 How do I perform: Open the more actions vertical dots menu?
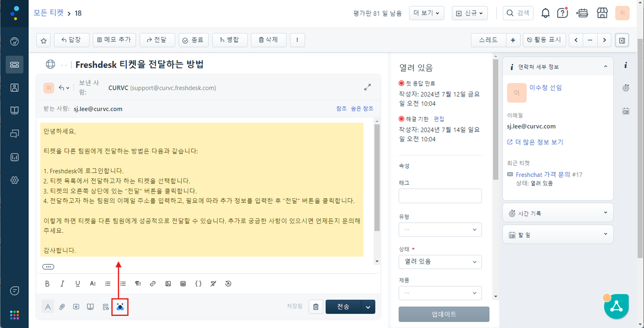(x=298, y=40)
